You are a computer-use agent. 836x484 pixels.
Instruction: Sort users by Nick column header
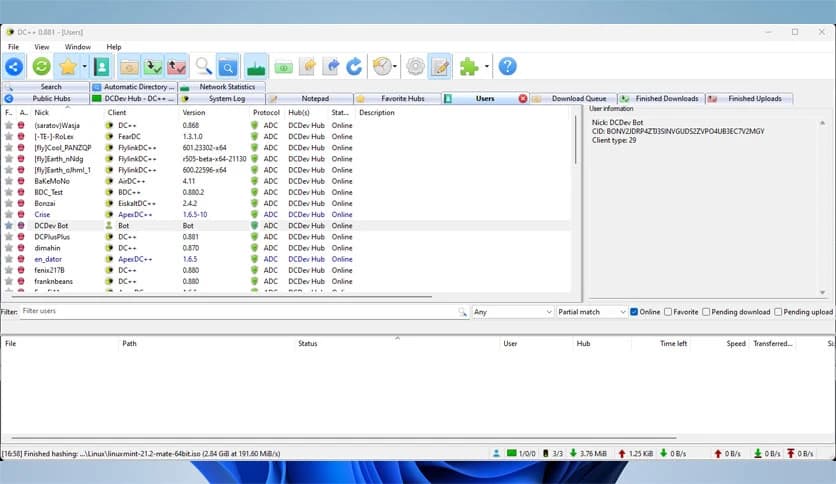67,112
